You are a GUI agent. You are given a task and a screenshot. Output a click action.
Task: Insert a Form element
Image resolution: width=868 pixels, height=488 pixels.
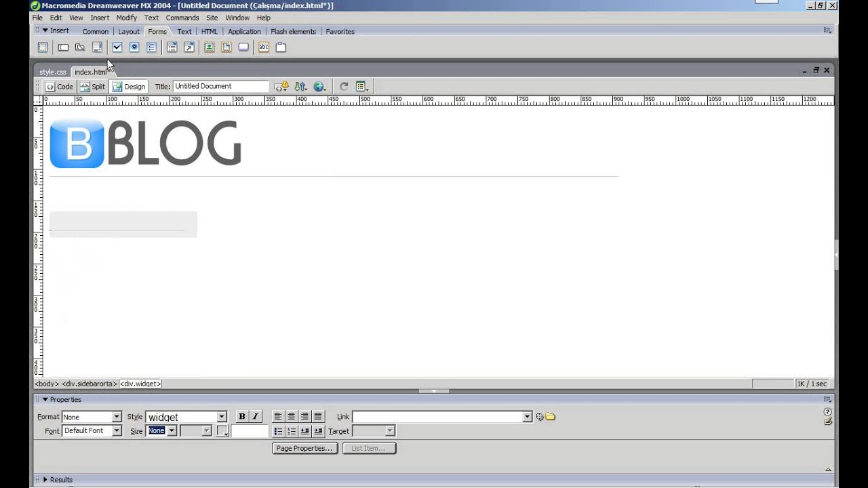[43, 47]
